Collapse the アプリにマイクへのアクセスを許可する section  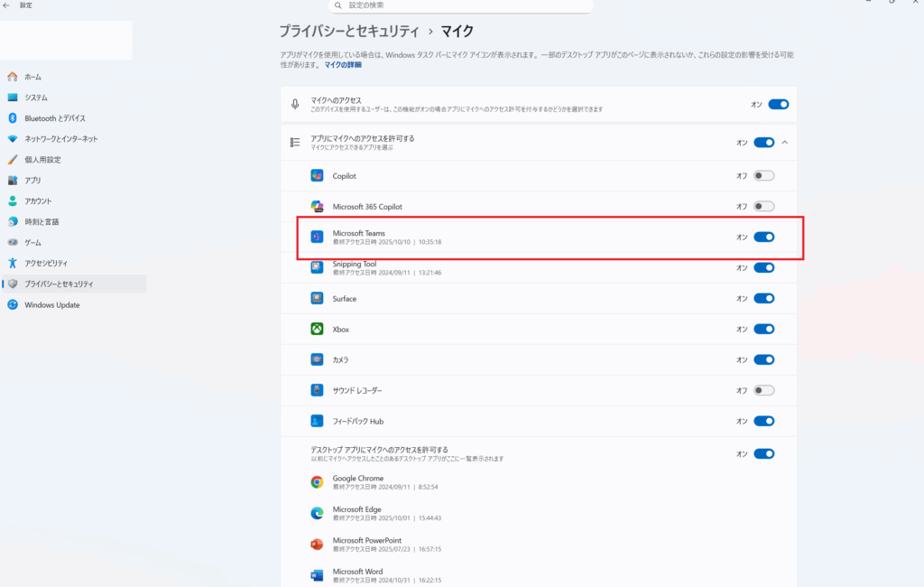click(x=784, y=142)
